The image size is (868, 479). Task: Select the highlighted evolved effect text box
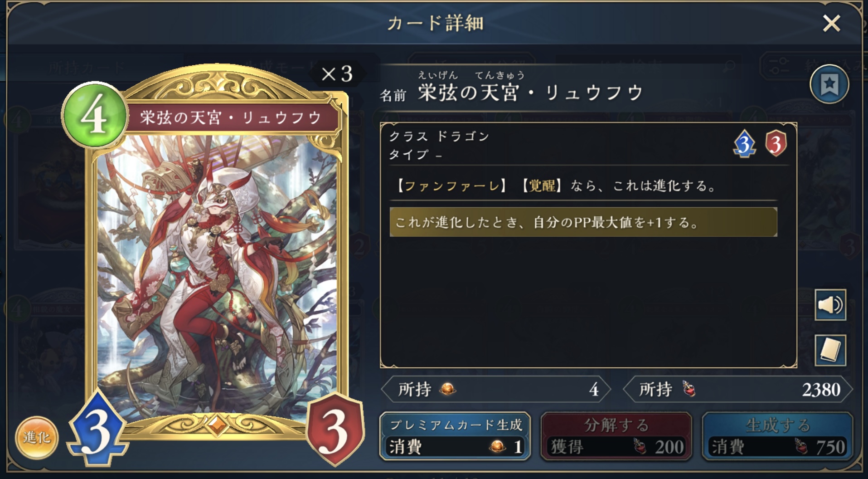tap(583, 222)
